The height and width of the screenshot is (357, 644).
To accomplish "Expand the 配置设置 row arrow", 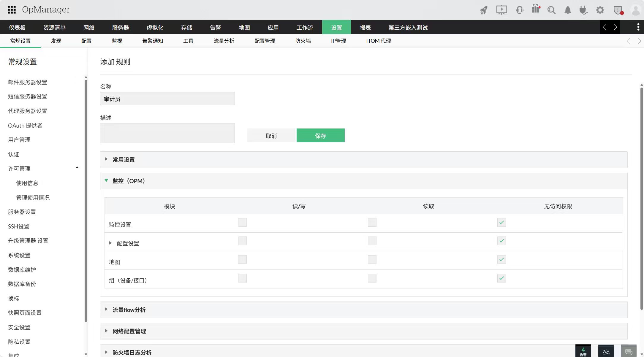I will click(x=110, y=243).
